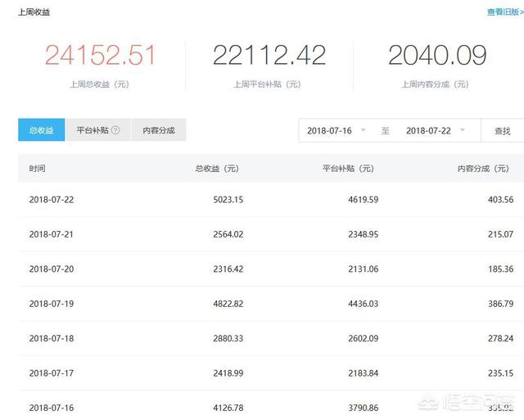The height and width of the screenshot is (420, 524).
Task: Click the 总收益（元） column header
Action: coord(217,169)
